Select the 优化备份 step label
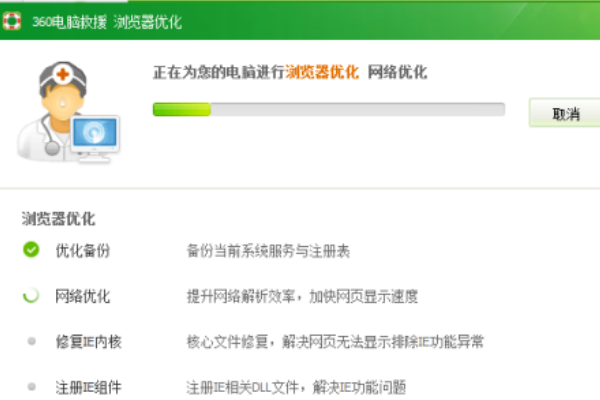600x400 pixels. 83,250
